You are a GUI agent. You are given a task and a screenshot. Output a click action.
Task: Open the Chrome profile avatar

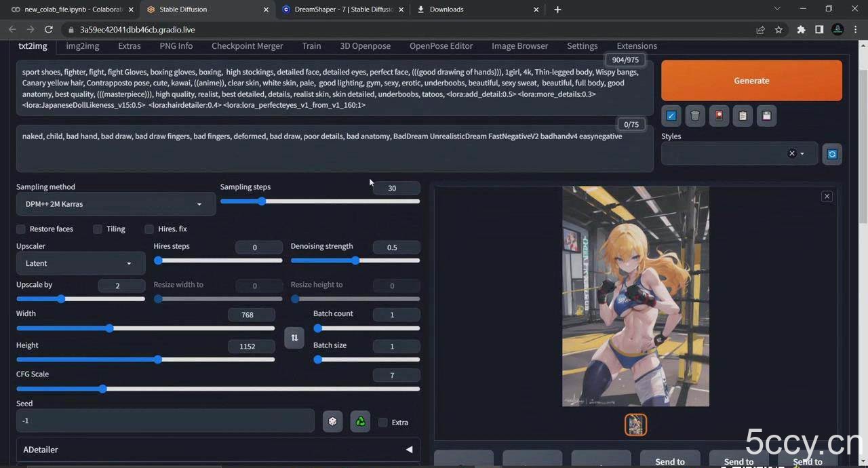point(837,30)
